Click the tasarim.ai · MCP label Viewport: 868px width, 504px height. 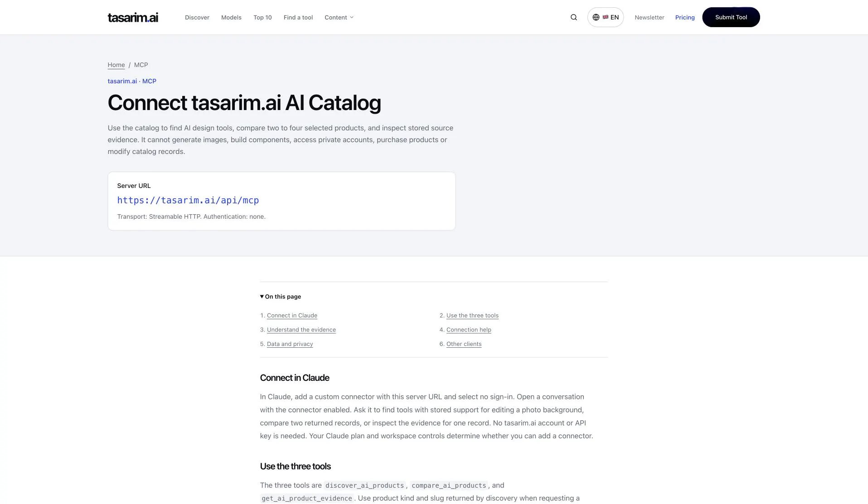pyautogui.click(x=132, y=81)
